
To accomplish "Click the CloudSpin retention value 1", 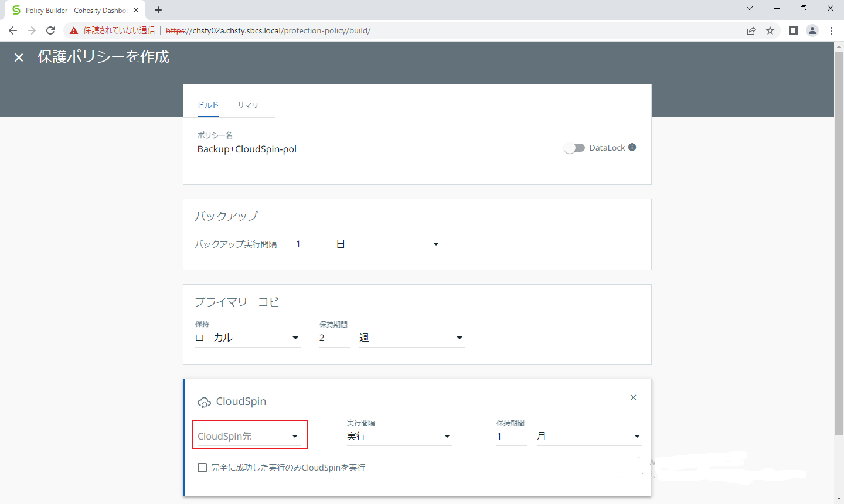I will click(x=512, y=436).
